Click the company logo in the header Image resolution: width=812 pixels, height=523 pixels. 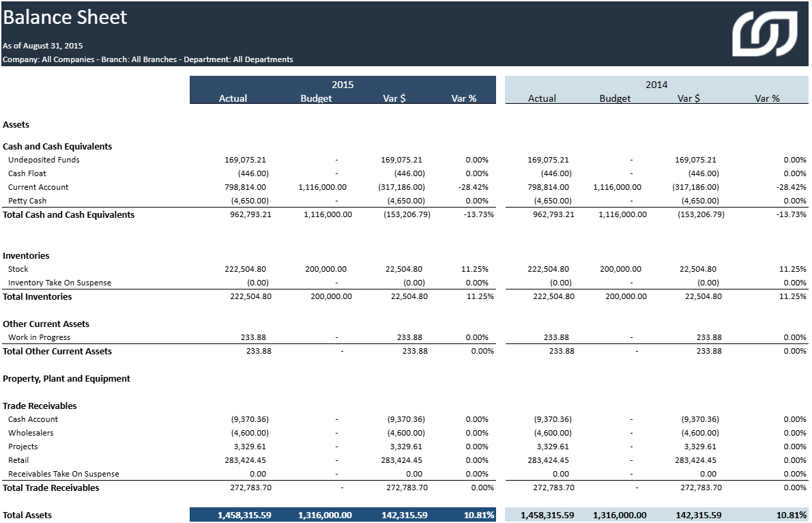point(764,33)
